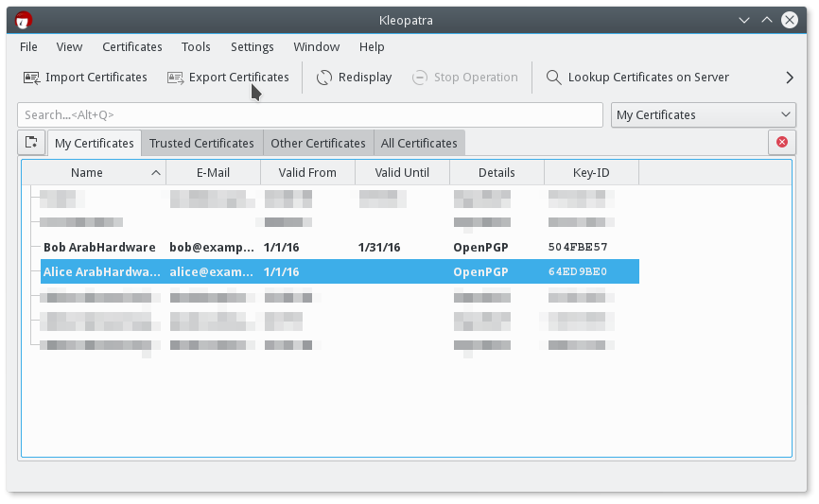Sort by Valid From column header
The image size is (819, 504).
point(307,173)
